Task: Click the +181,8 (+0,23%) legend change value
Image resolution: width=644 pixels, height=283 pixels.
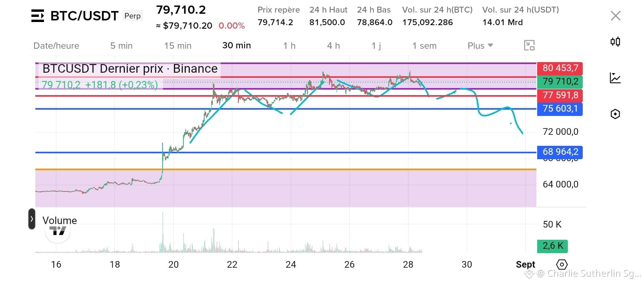Action: click(x=121, y=85)
